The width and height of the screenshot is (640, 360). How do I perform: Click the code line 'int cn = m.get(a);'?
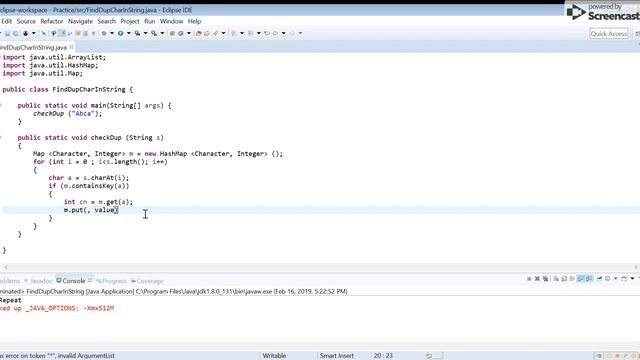pos(98,202)
